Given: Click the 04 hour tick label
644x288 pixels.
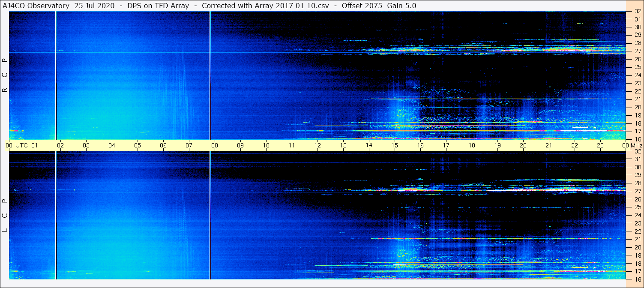Looking at the screenshot, I should pyautogui.click(x=112, y=145).
